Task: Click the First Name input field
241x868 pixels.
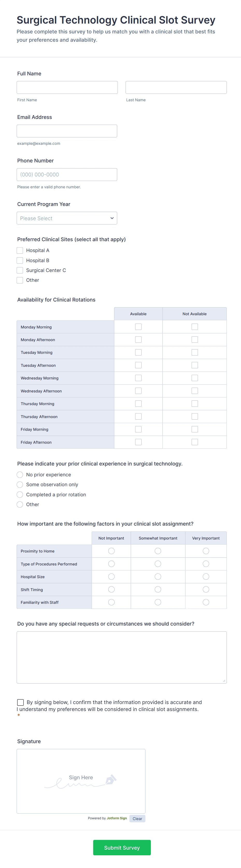Action: (67, 87)
